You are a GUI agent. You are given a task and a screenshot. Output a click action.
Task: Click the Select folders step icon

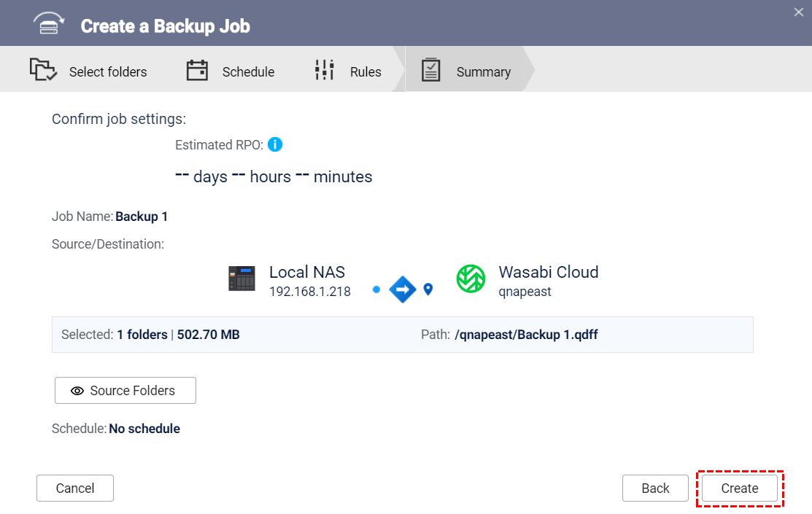coord(43,70)
